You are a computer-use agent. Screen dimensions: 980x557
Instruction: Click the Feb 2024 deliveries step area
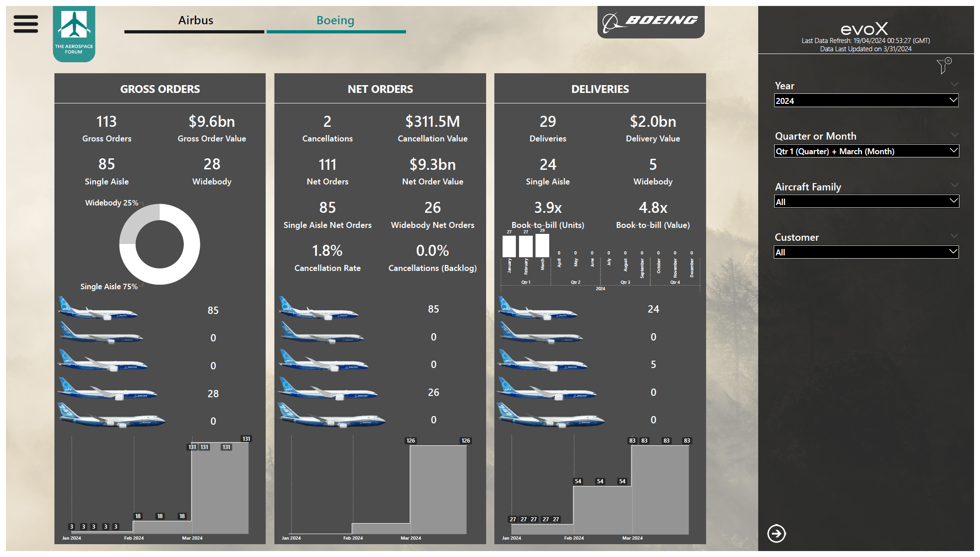(602, 510)
